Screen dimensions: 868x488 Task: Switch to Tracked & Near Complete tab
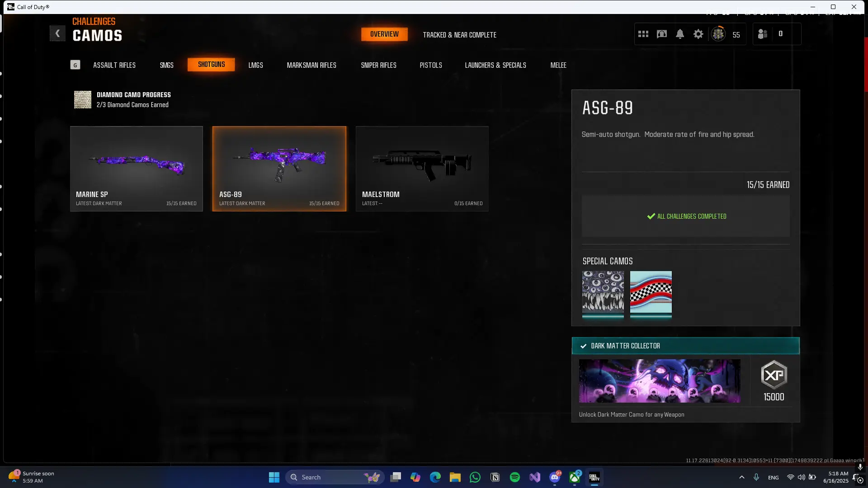tap(459, 35)
